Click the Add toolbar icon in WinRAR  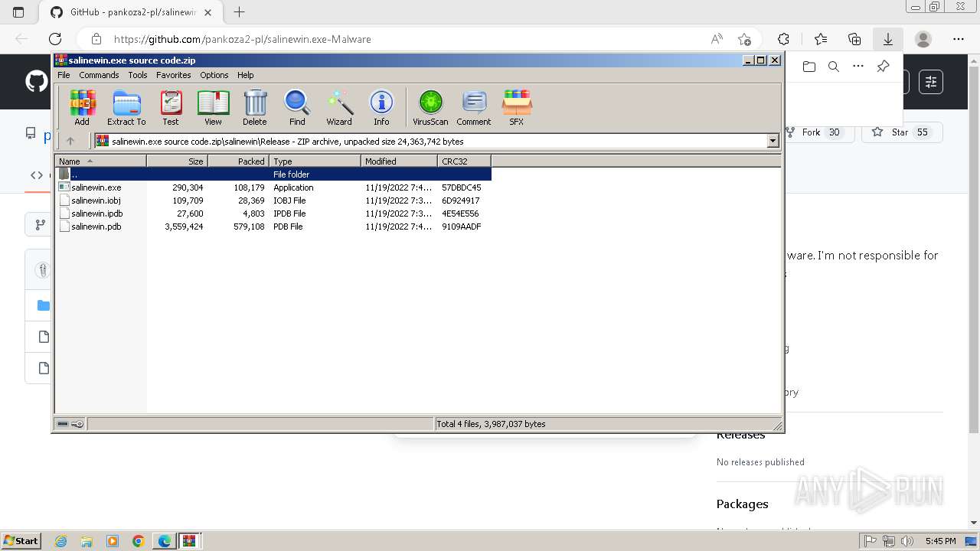(82, 108)
